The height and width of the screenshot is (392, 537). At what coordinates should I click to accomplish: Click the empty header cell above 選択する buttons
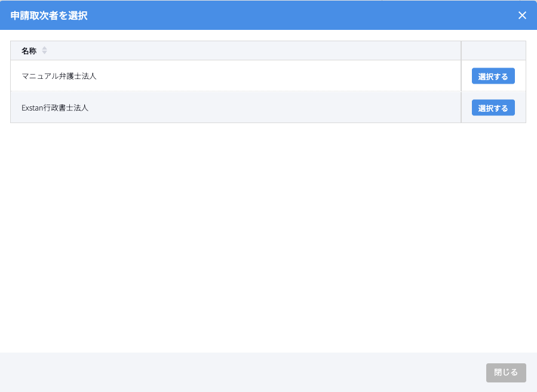(493, 51)
